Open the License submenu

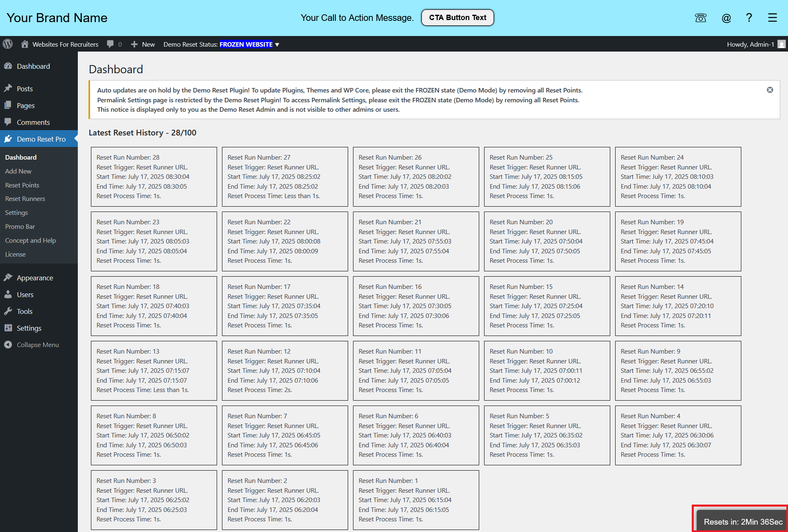[15, 254]
